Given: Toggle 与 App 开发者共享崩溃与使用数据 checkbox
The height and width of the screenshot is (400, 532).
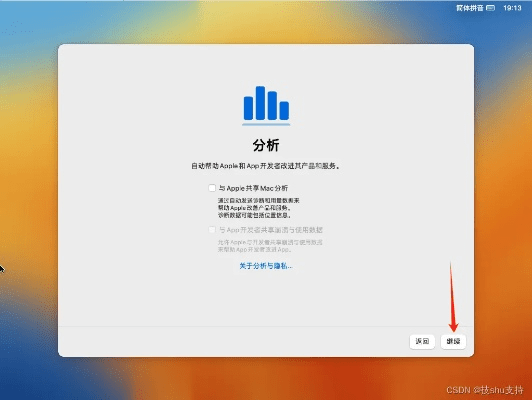Looking at the screenshot, I should tap(212, 230).
